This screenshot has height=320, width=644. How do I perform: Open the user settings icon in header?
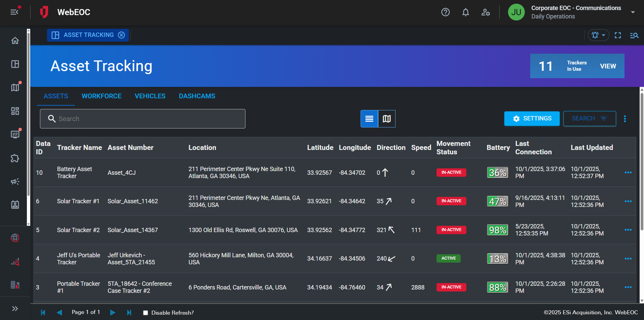pos(486,12)
